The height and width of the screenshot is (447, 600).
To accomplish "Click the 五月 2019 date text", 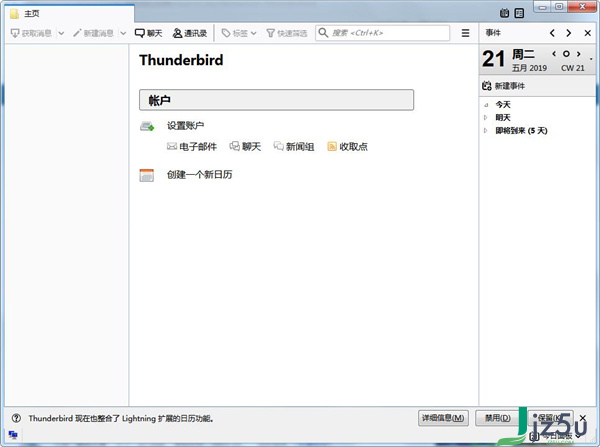I will tap(529, 68).
